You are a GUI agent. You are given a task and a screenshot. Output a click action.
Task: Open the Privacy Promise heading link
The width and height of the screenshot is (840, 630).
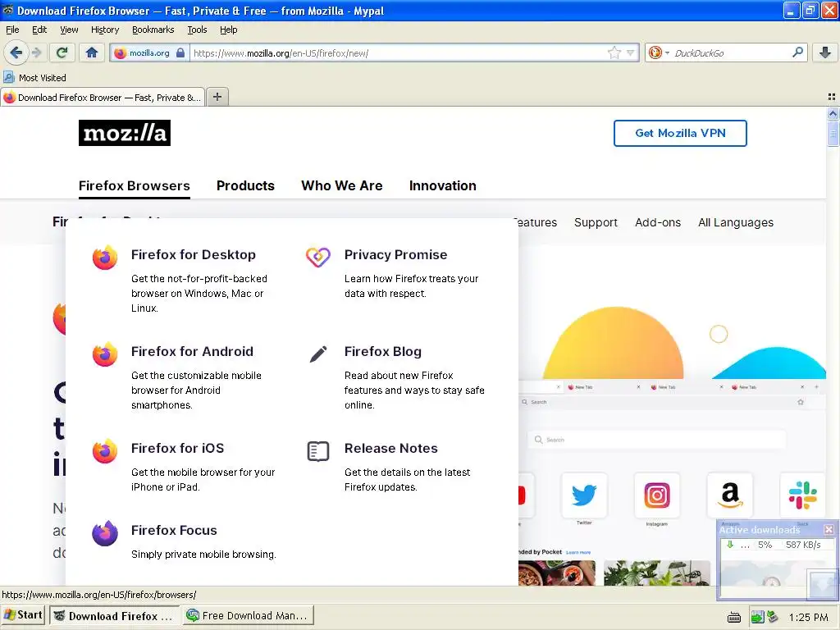click(395, 254)
